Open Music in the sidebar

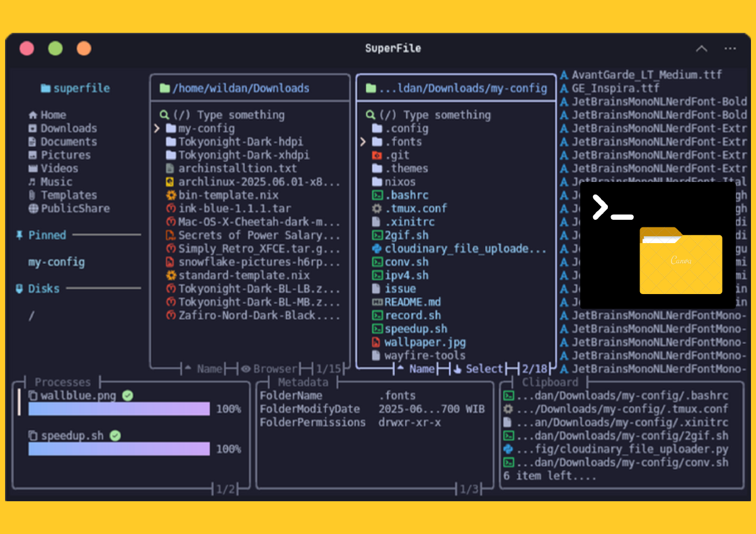50,181
